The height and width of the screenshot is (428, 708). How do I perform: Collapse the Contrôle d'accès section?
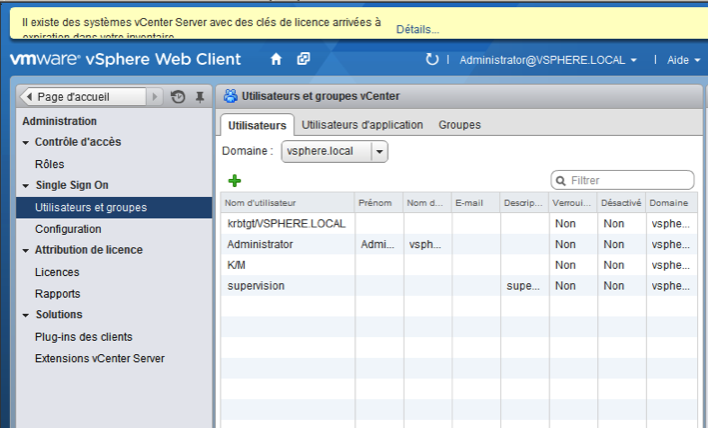[x=27, y=142]
